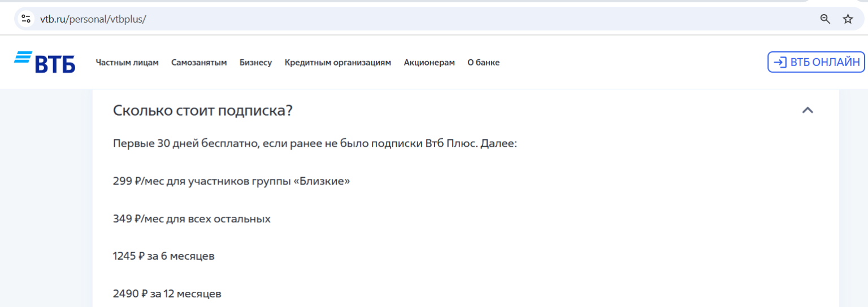The width and height of the screenshot is (868, 307).
Task: Go to the «Самозанятым» section
Action: tap(199, 63)
